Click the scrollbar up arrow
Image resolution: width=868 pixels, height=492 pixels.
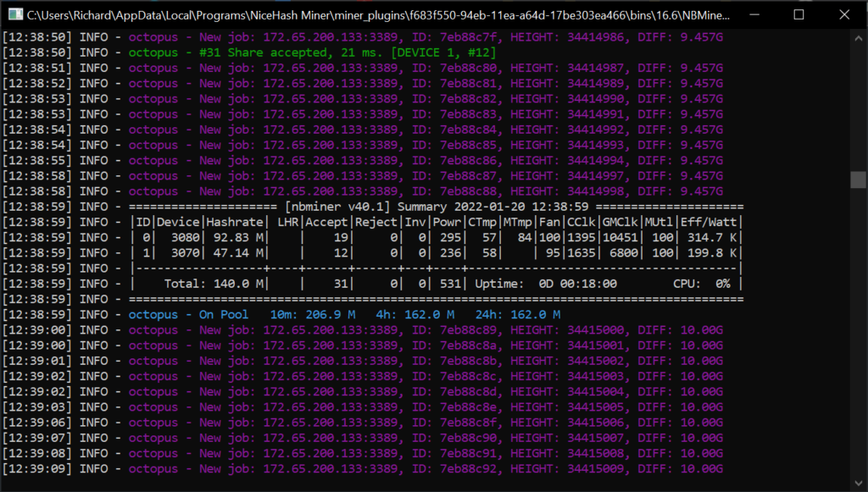[858, 38]
